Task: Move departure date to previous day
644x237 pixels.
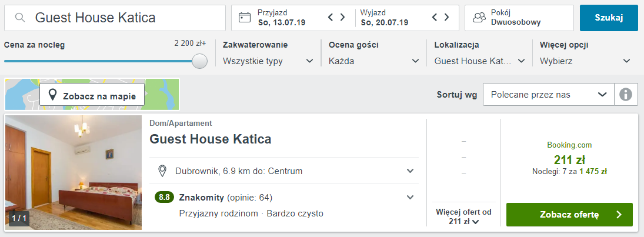Action: [x=435, y=18]
